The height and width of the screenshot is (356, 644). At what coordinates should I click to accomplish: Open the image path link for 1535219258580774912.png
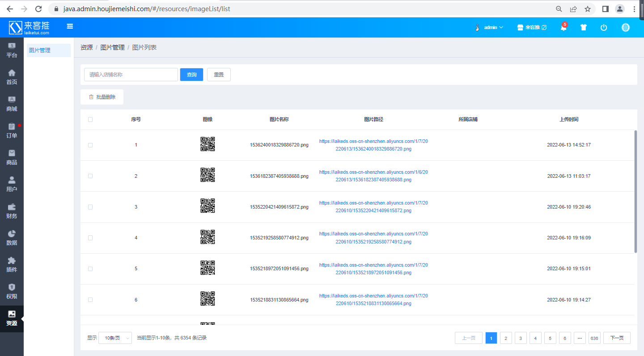coord(373,238)
